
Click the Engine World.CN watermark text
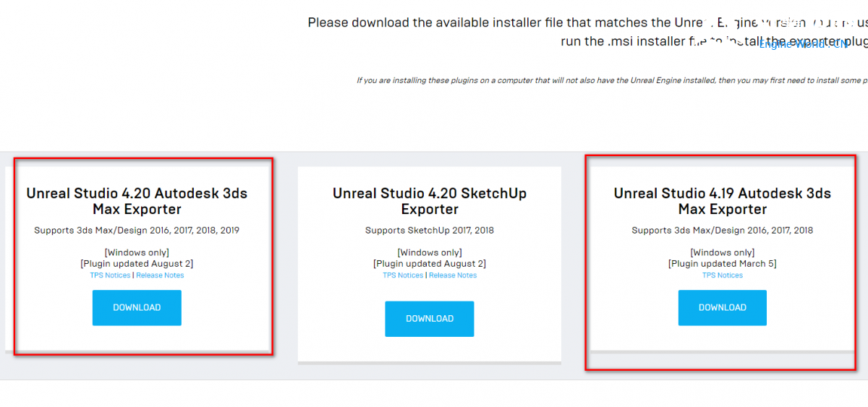click(803, 44)
